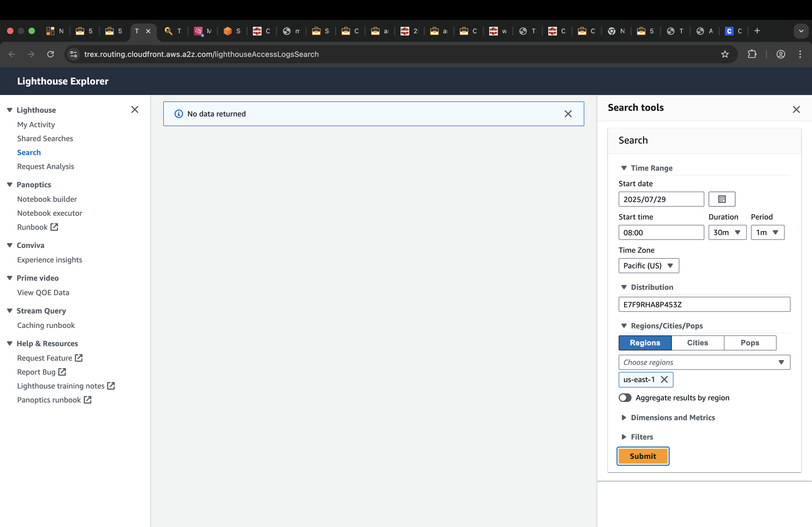812x527 pixels.
Task: Dismiss the No data returned alert
Action: pos(568,114)
